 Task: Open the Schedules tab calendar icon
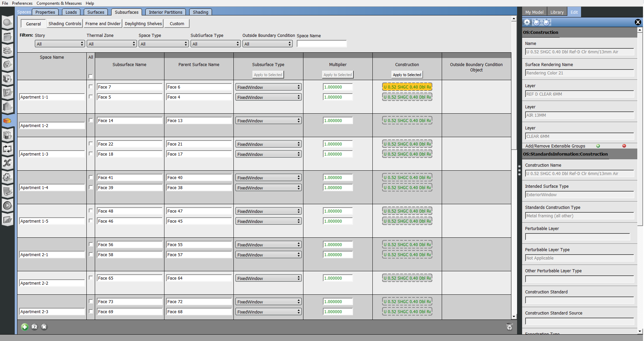tap(7, 37)
